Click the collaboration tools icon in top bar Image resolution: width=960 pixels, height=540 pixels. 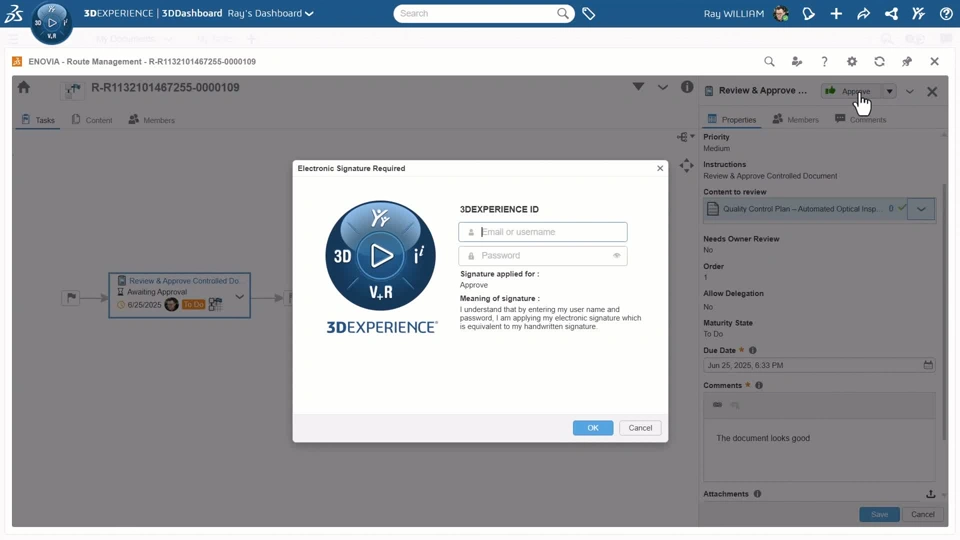[918, 13]
